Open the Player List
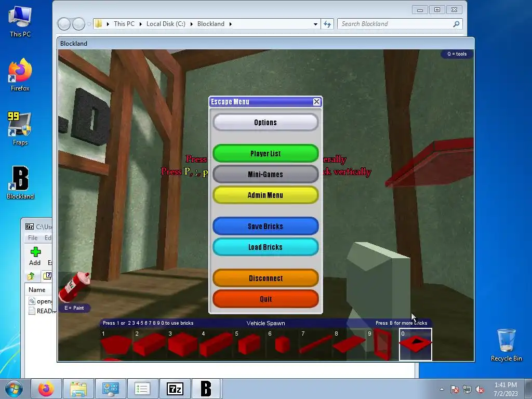Viewport: 532px width, 399px height. coord(265,153)
